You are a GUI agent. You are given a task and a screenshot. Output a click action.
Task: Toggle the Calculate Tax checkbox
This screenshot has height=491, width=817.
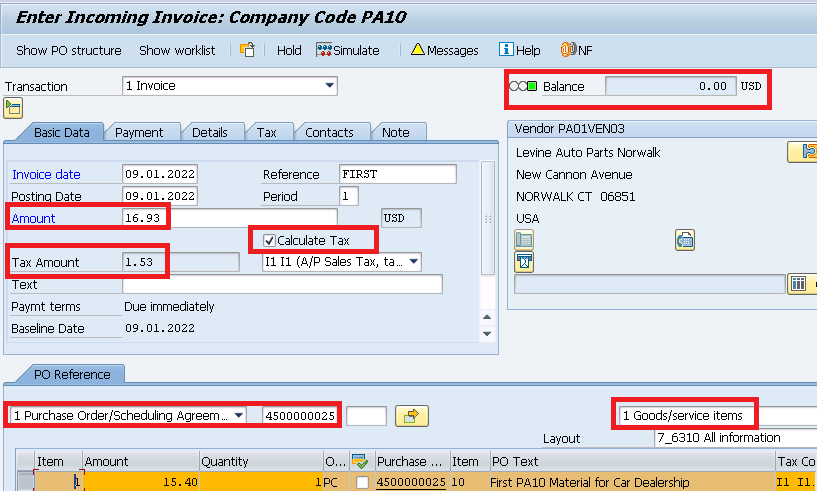[x=269, y=240]
